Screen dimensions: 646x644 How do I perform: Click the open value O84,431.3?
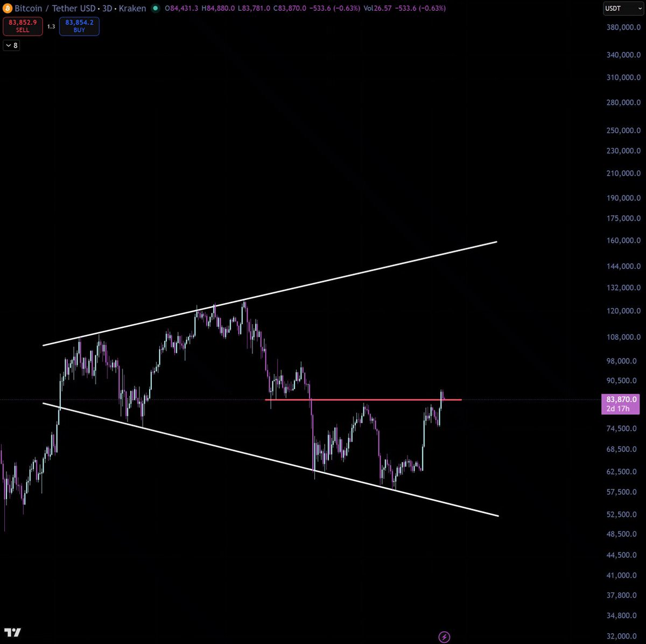[182, 9]
